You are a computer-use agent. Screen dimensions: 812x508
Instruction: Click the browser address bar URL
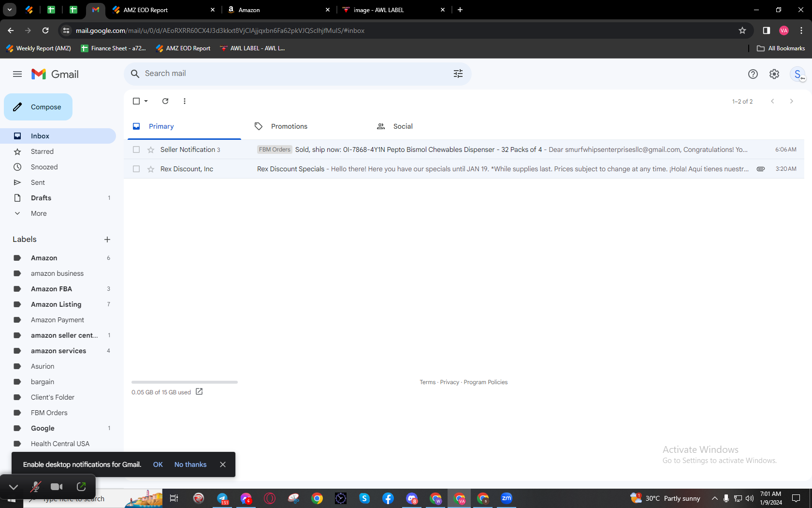pos(220,30)
